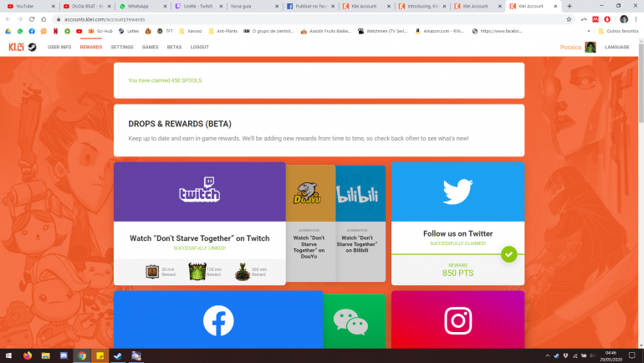Open GAMES page
This screenshot has width=644, height=363.
pyautogui.click(x=150, y=47)
